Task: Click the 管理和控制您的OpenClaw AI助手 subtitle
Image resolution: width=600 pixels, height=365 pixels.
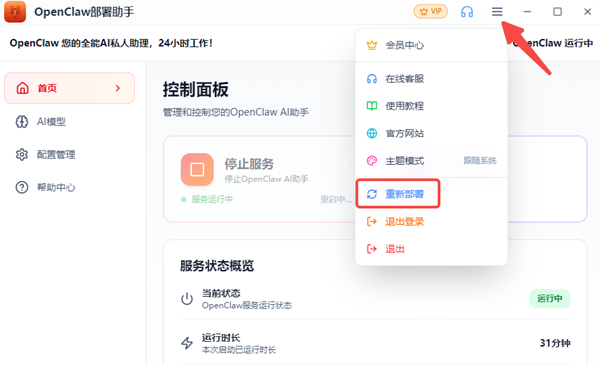Action: tap(236, 112)
